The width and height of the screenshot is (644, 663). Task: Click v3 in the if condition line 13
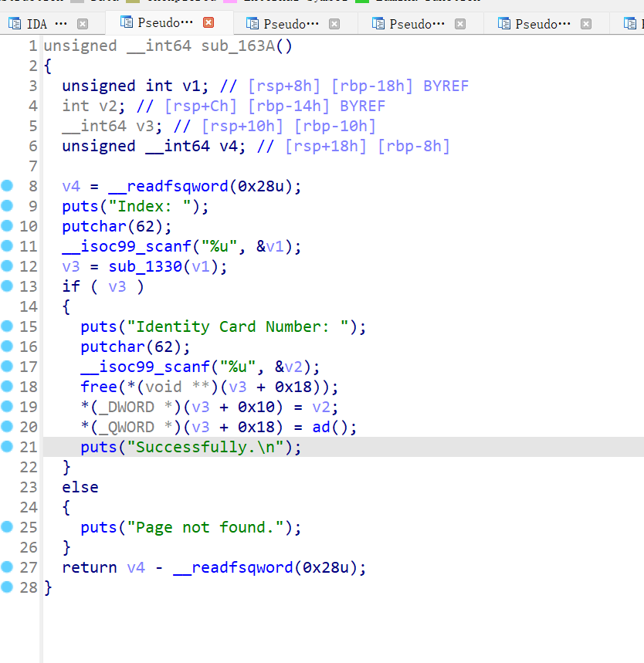pyautogui.click(x=117, y=286)
